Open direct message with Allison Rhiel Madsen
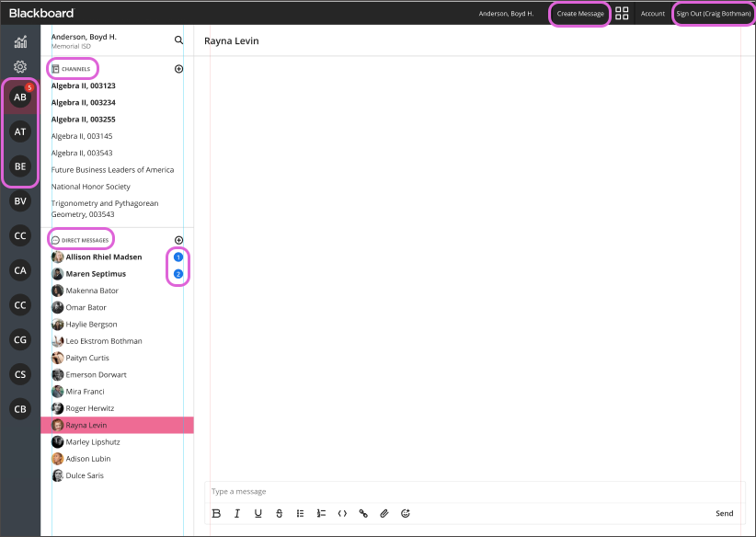 (x=104, y=257)
